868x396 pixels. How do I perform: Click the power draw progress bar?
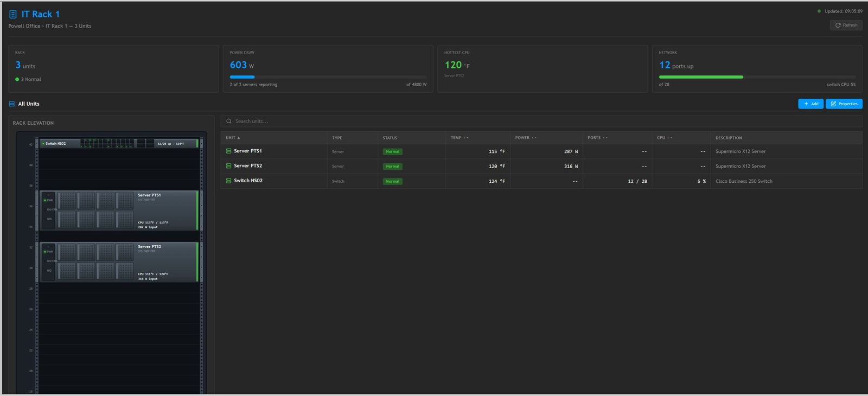click(x=328, y=77)
